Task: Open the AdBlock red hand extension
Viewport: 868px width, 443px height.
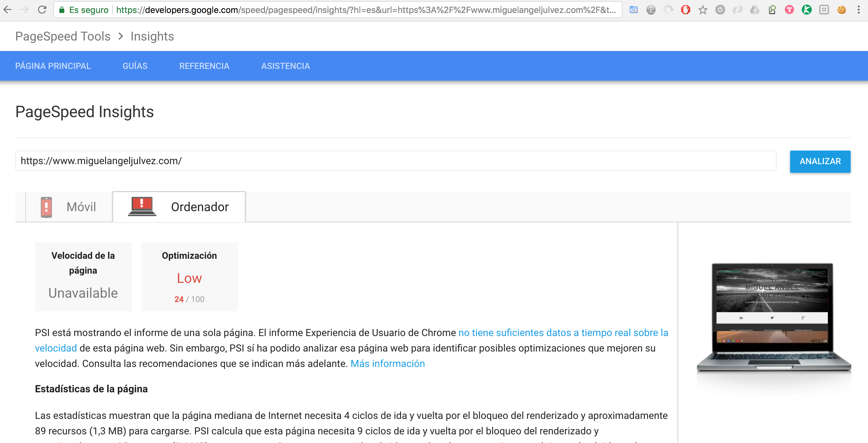Action: tap(685, 10)
